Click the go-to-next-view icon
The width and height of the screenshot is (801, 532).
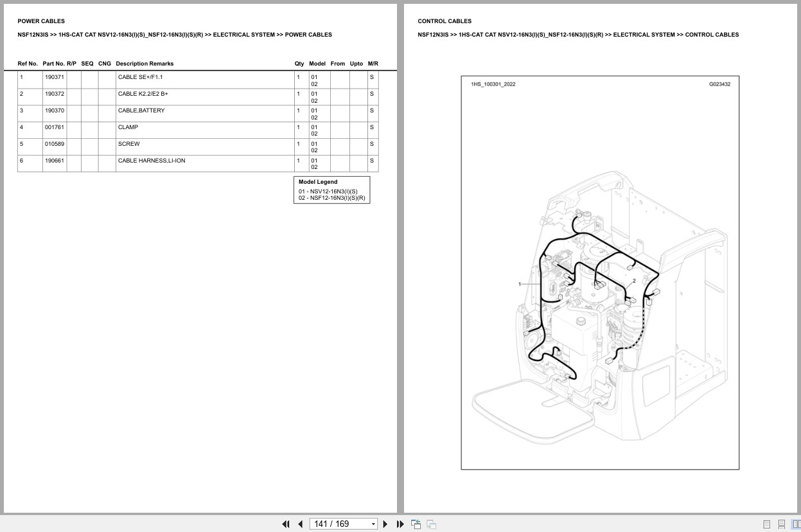pyautogui.click(x=432, y=524)
